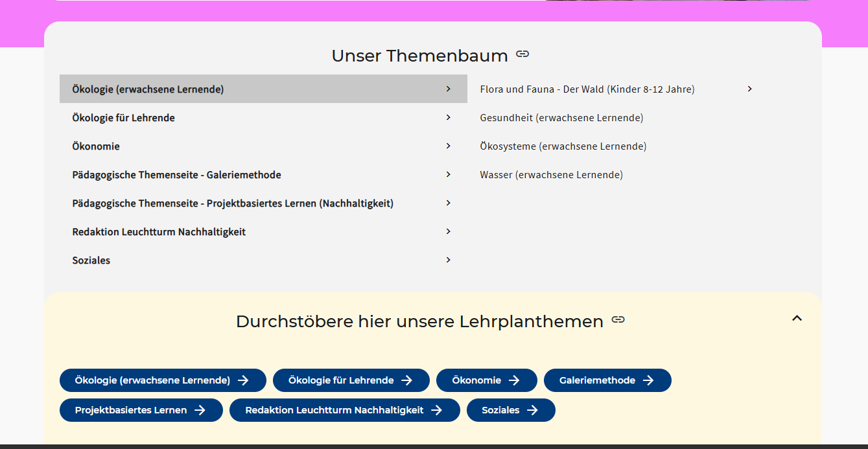868x449 pixels.
Task: Expand chevron for Ökologie für Lehrende
Action: (x=448, y=117)
